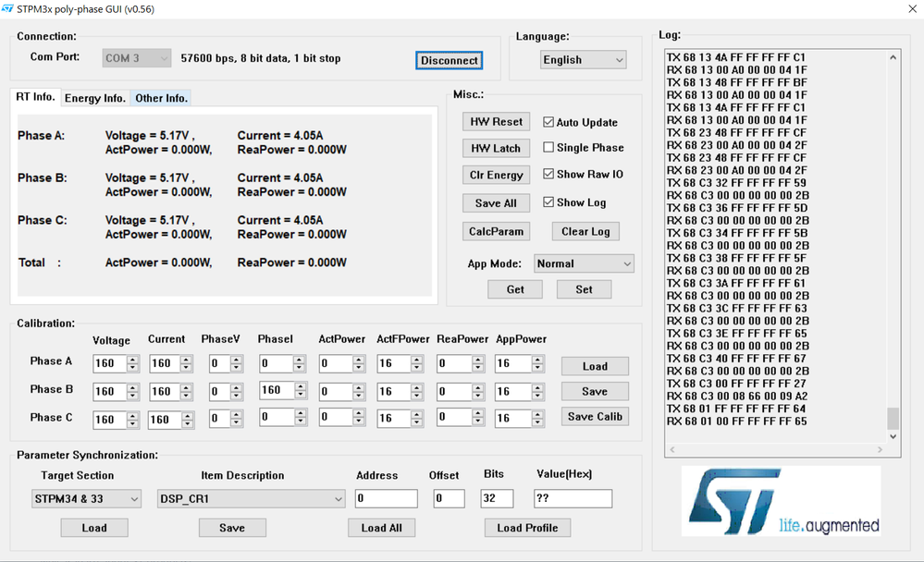The height and width of the screenshot is (562, 924).
Task: Increment Phase B PhaseI spinner
Action: (301, 386)
